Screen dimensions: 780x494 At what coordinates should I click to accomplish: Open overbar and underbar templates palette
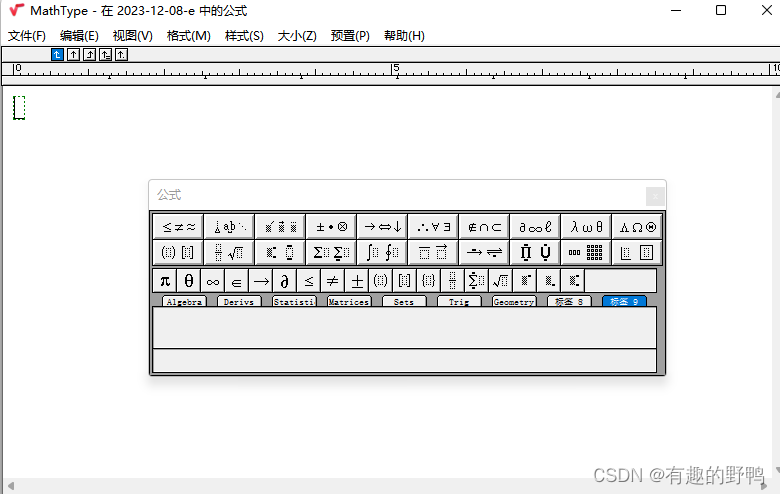(x=433, y=252)
